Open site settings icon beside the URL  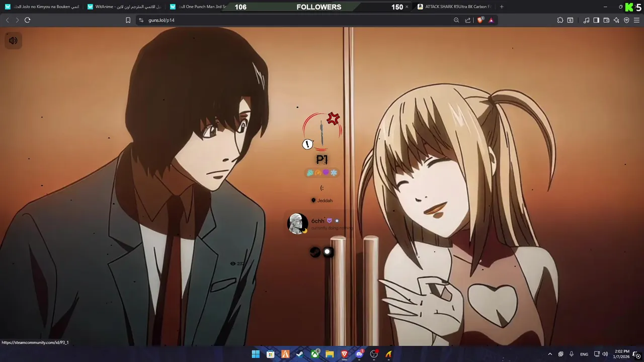(141, 20)
